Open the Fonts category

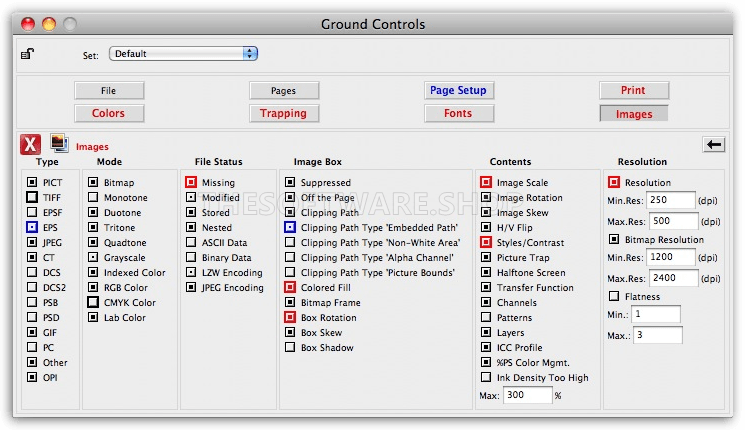[x=458, y=113]
